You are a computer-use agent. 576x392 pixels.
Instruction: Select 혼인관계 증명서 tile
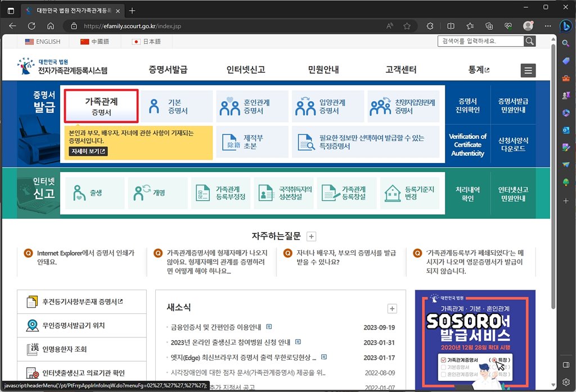[253, 106]
